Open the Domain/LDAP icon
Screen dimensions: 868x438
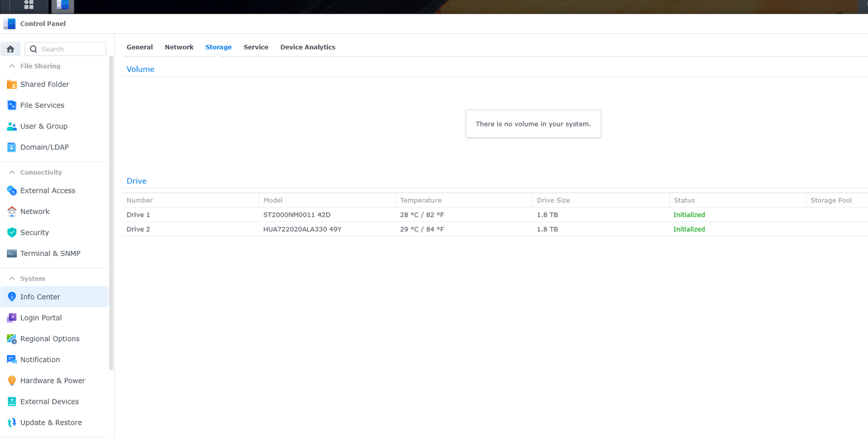(11, 147)
